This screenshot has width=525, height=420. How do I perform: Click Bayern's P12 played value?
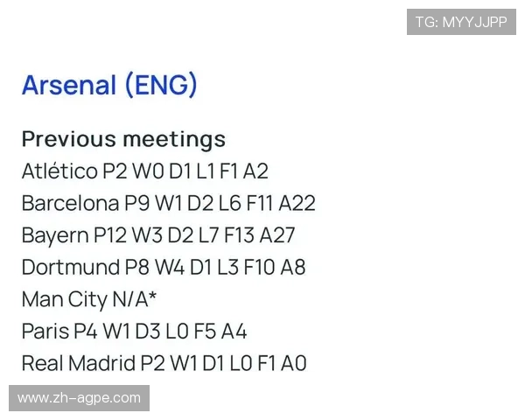coord(110,235)
